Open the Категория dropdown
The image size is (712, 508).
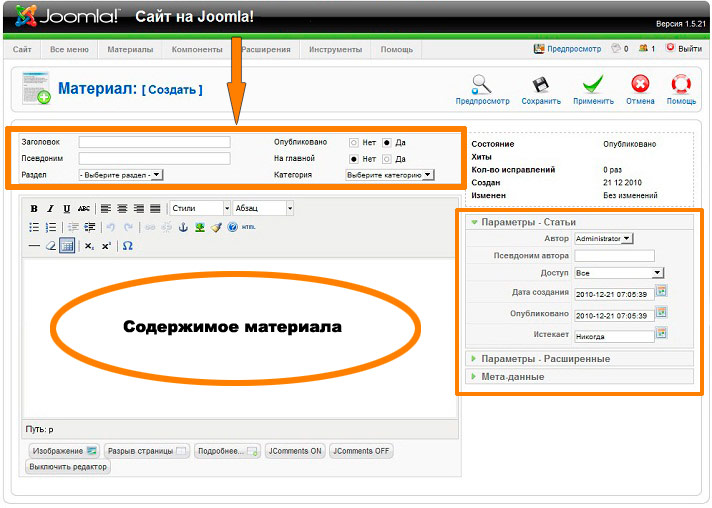coord(389,174)
